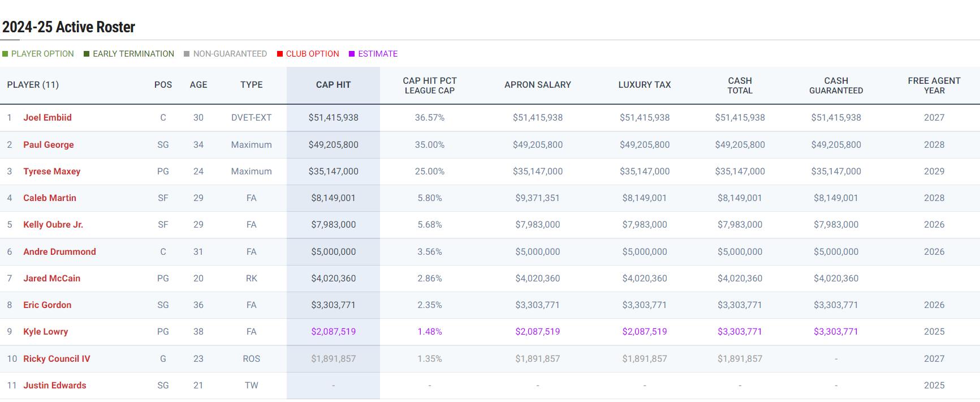
Task: Click Paul George's $49,205,800 cap hit
Action: (x=334, y=144)
